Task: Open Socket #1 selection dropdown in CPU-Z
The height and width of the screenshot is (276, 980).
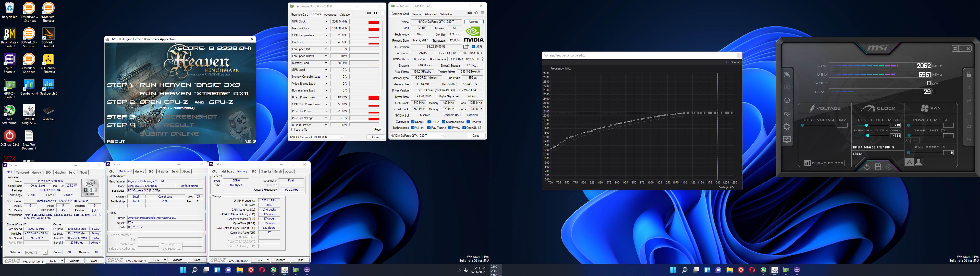Action: point(35,252)
